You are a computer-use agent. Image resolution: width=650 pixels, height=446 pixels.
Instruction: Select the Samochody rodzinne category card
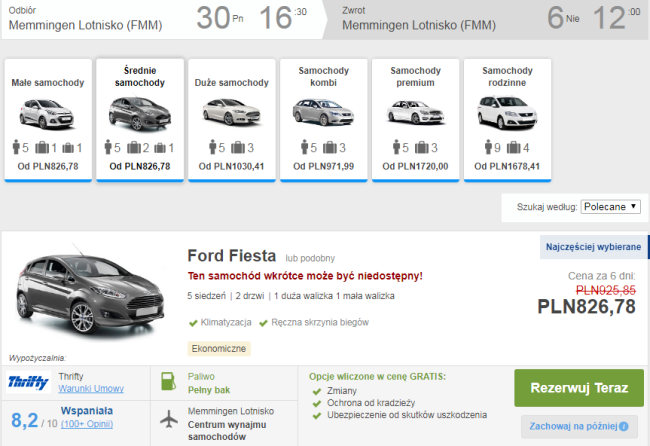coord(507,120)
